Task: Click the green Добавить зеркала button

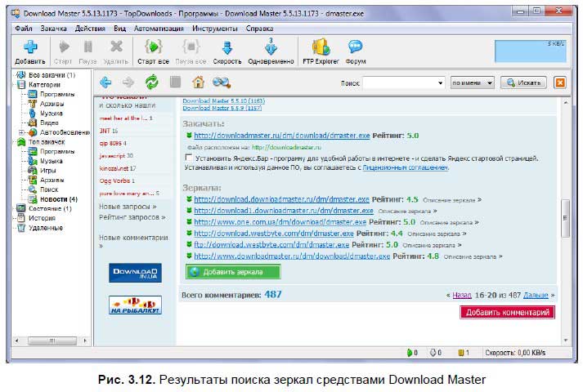Action: pyautogui.click(x=233, y=272)
